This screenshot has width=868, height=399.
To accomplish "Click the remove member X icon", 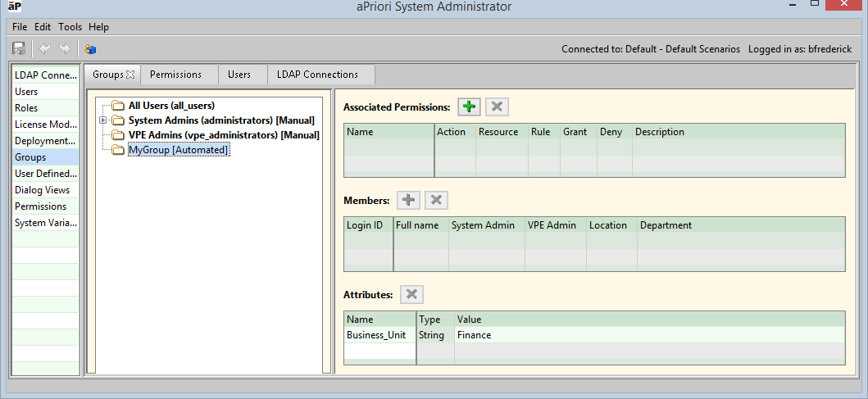I will point(436,200).
